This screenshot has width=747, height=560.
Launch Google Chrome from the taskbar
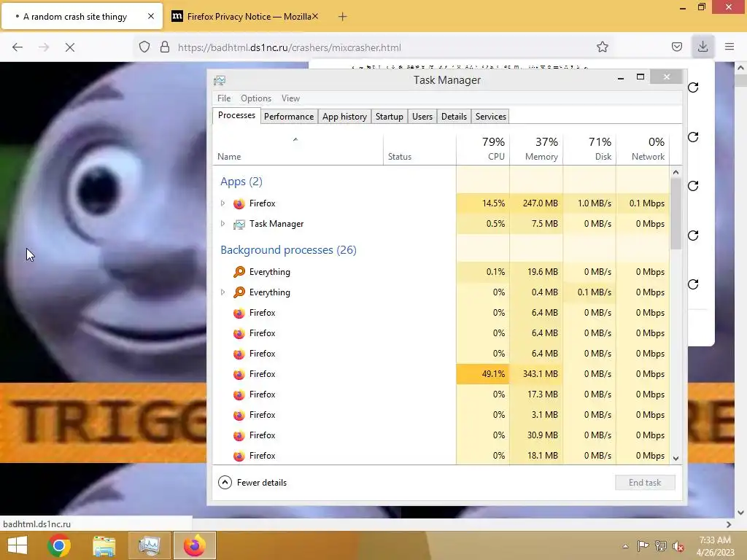point(59,545)
